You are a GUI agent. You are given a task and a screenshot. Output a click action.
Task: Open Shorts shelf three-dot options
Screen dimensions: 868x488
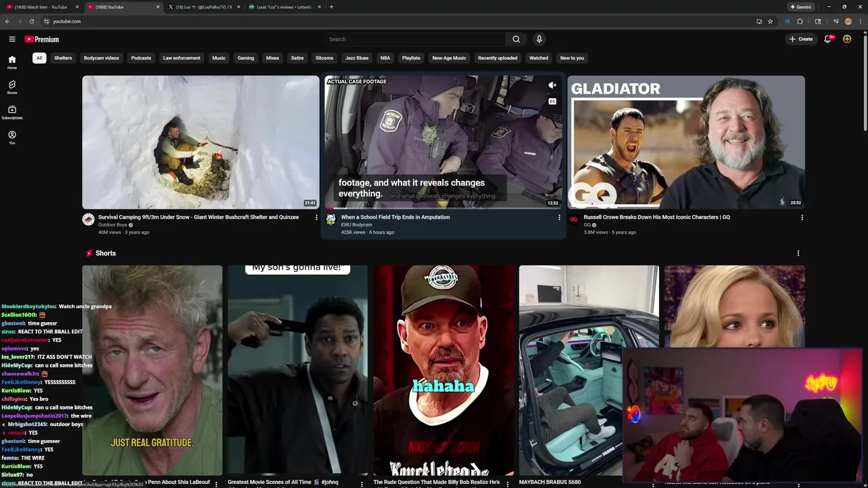[x=798, y=253]
